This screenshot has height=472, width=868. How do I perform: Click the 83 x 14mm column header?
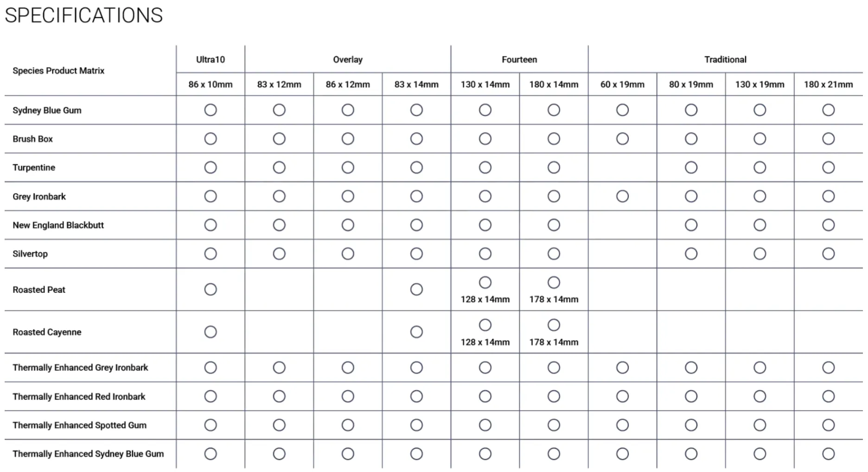pos(416,84)
